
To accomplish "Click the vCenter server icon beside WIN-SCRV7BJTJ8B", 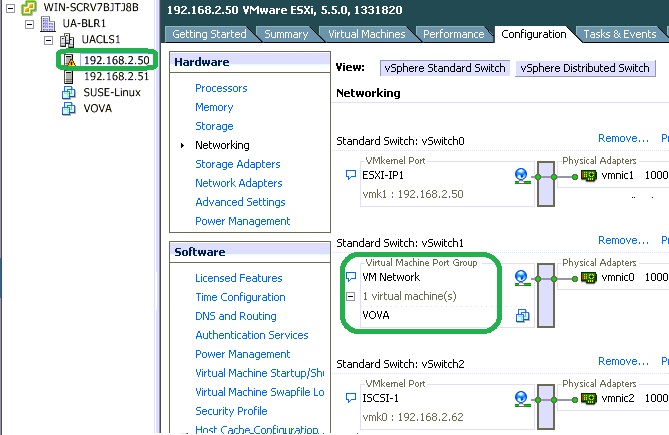I will pos(29,7).
